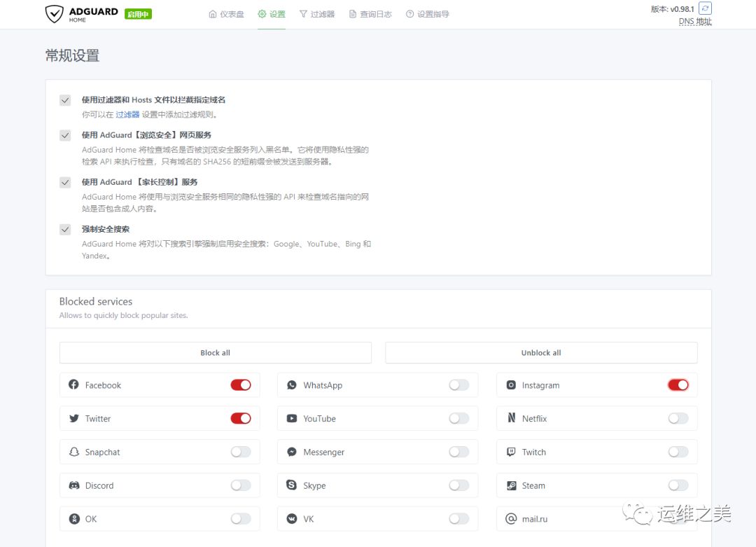The height and width of the screenshot is (547, 756).
Task: Click the 'Allows to quickly block popular sites.' text
Action: click(x=123, y=315)
